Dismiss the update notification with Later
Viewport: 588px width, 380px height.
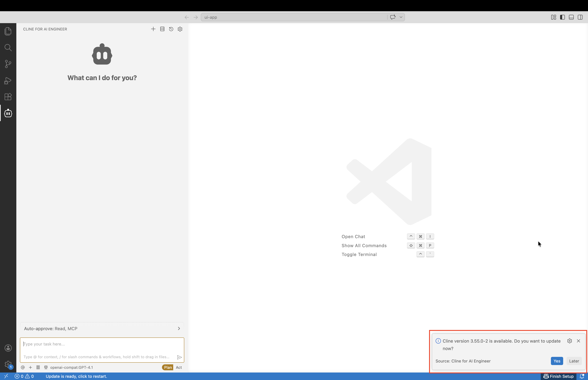(574, 361)
